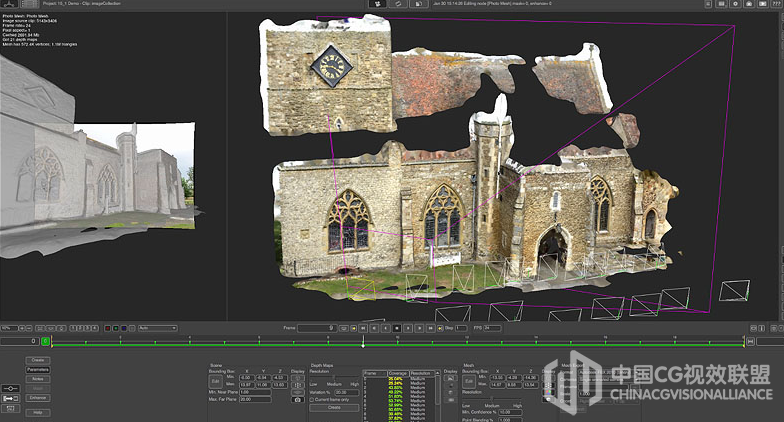Open the Auto display dropdown
The height and width of the screenshot is (422, 784).
pyautogui.click(x=158, y=328)
